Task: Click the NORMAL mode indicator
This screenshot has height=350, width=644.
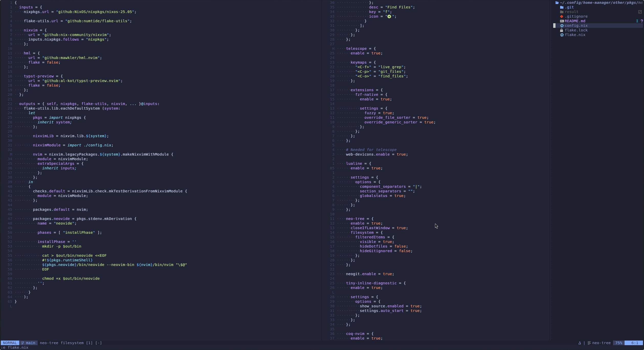Action: tap(10, 343)
